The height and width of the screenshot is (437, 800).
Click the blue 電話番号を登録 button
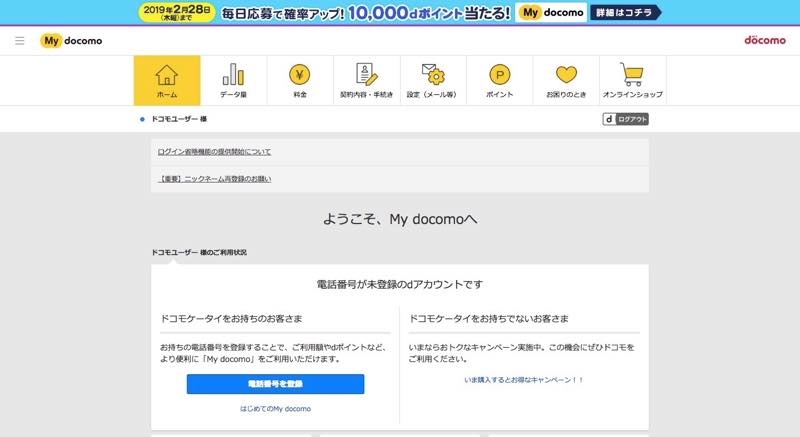276,384
